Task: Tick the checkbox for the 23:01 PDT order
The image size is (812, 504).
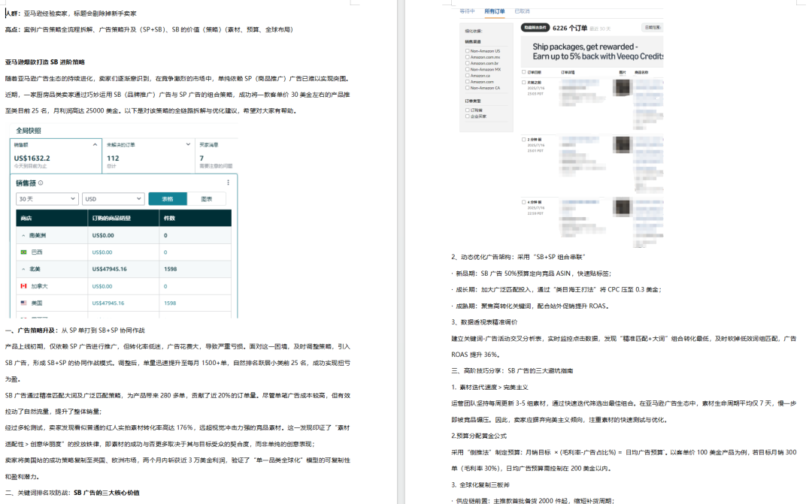Action: point(523,140)
